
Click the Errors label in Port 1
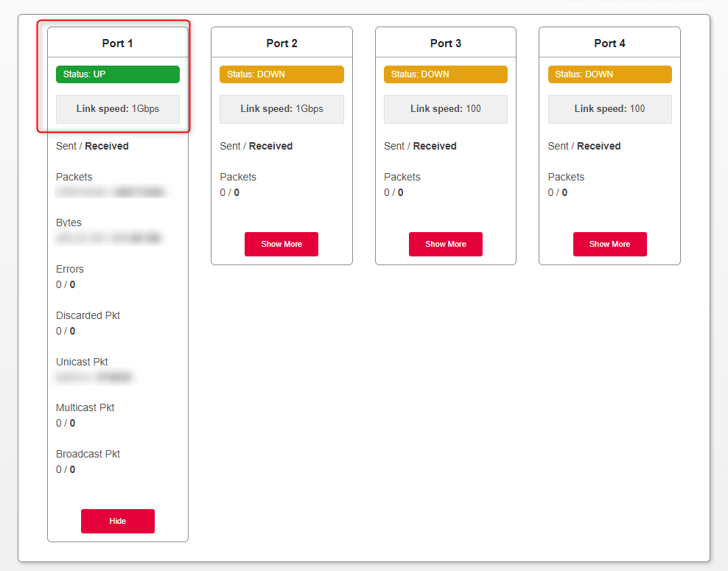pos(70,269)
